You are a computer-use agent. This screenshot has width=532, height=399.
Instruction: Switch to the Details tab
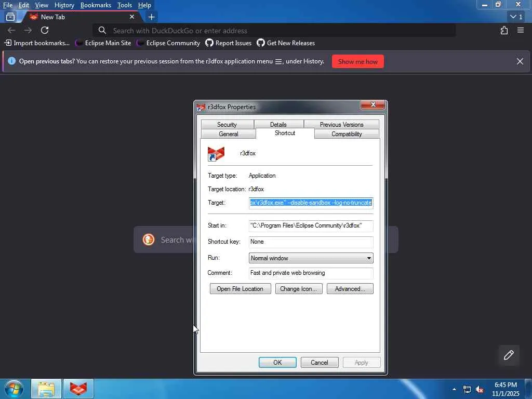[278, 125]
